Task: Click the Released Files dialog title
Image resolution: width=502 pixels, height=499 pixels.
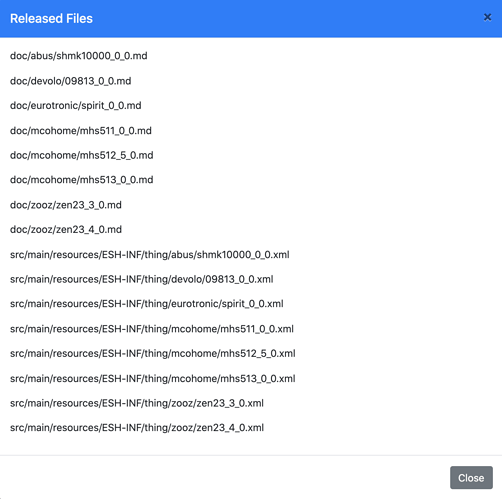Action: point(51,19)
